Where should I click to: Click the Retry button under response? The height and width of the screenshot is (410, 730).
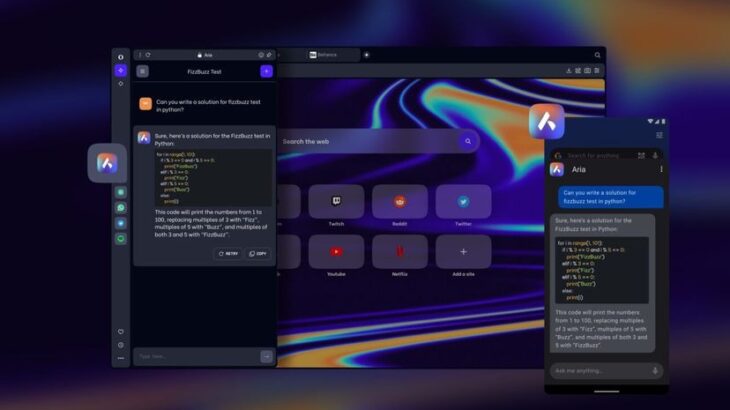tap(228, 254)
